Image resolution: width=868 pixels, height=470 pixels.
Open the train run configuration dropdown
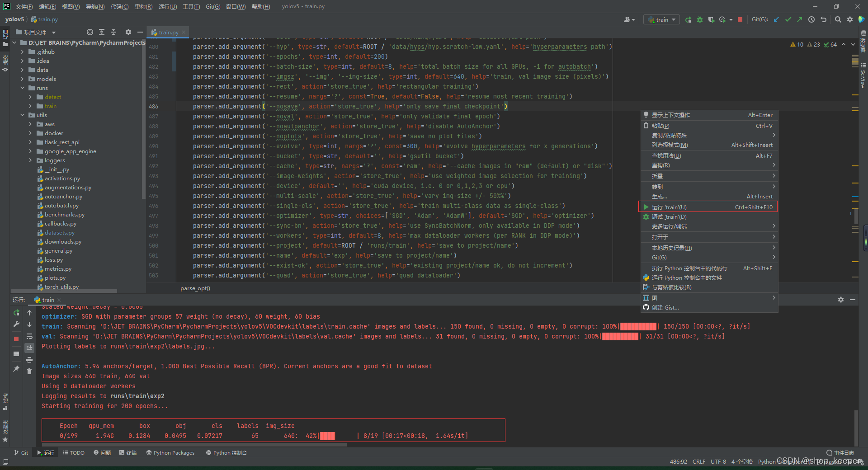click(x=661, y=19)
